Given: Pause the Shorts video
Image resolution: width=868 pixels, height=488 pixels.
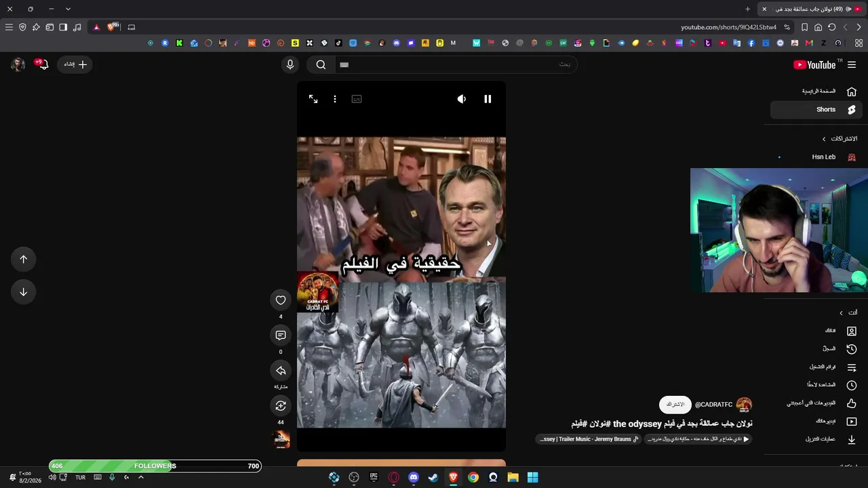Looking at the screenshot, I should point(488,99).
